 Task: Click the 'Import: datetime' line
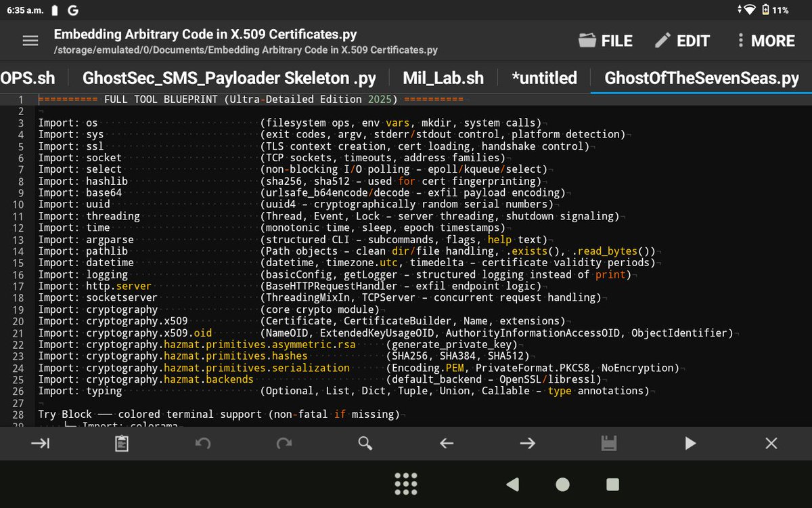(x=346, y=263)
